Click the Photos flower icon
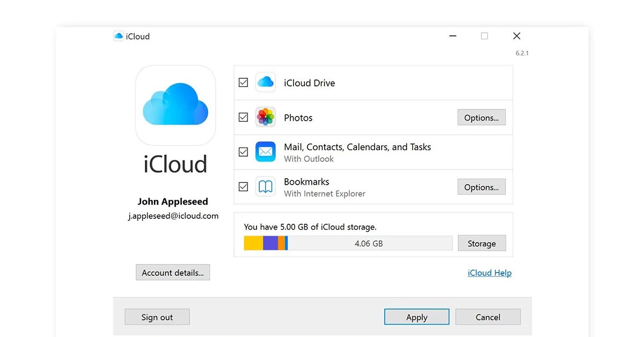644x337 pixels. [x=266, y=117]
